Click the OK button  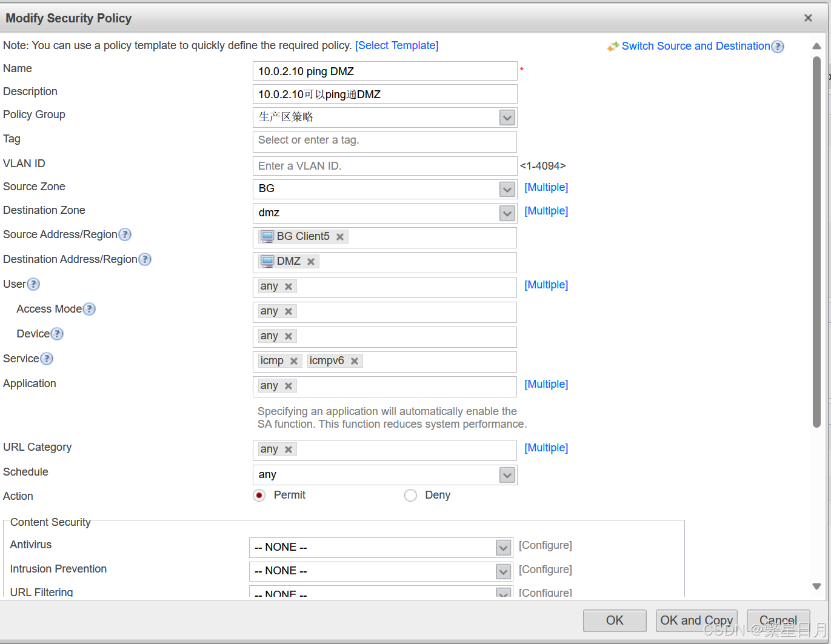(615, 620)
